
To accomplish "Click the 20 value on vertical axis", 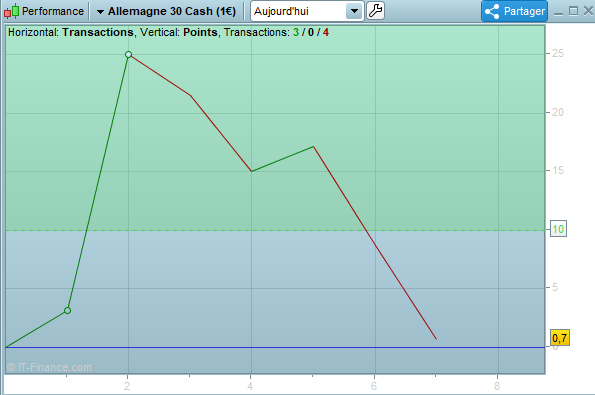I will tap(558, 112).
